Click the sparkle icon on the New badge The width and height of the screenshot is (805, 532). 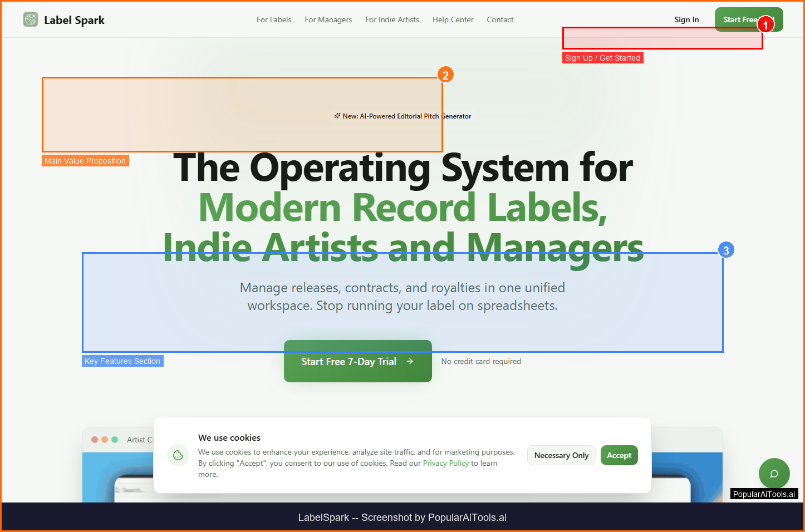337,116
